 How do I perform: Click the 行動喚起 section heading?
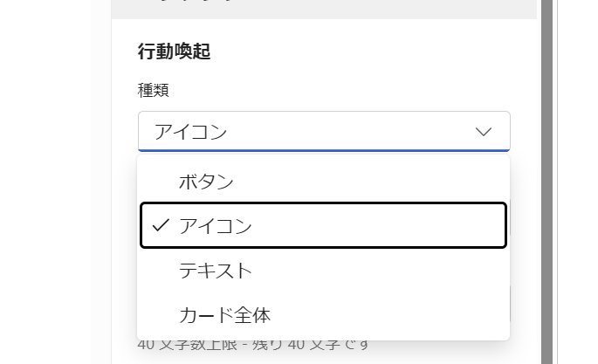pyautogui.click(x=175, y=52)
